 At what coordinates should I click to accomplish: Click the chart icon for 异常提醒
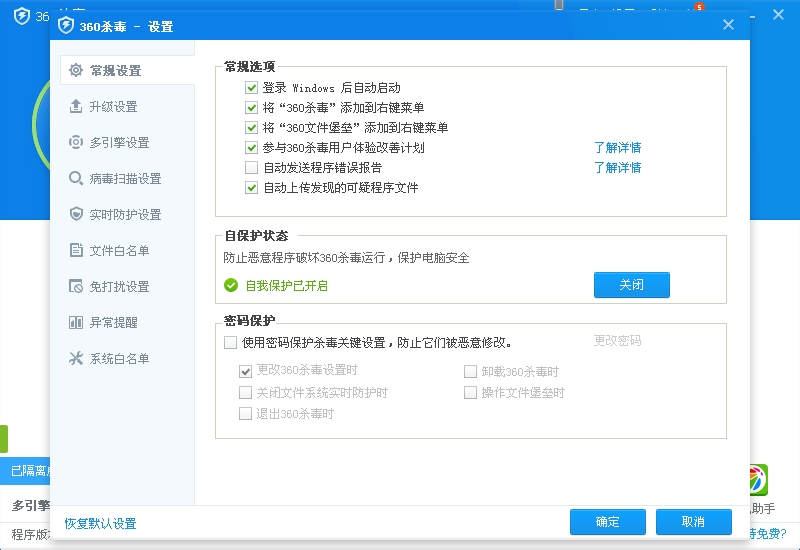(75, 322)
